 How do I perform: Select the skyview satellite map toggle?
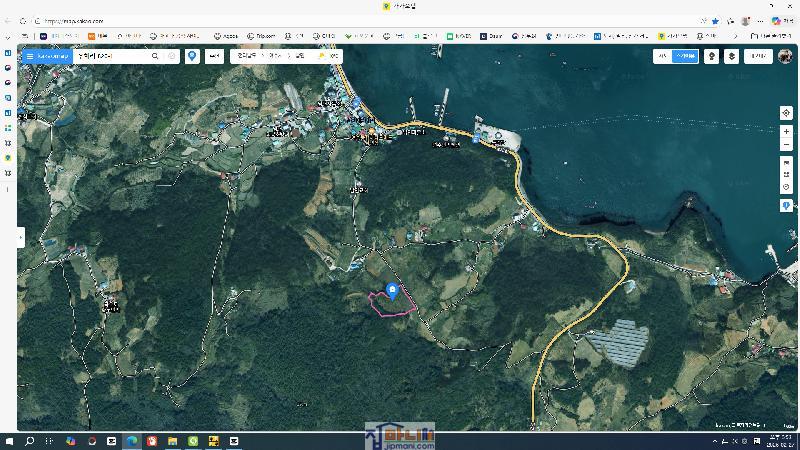tap(685, 57)
